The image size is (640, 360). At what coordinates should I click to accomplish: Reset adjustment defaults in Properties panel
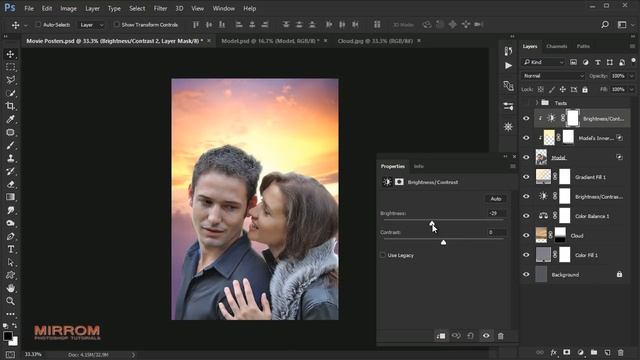(x=471, y=336)
